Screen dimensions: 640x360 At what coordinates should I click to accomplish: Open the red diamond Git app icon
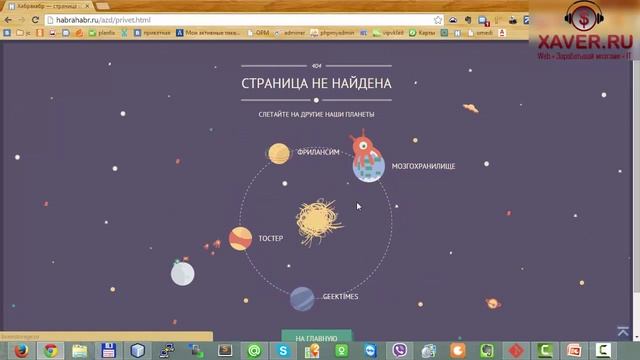[516, 351]
